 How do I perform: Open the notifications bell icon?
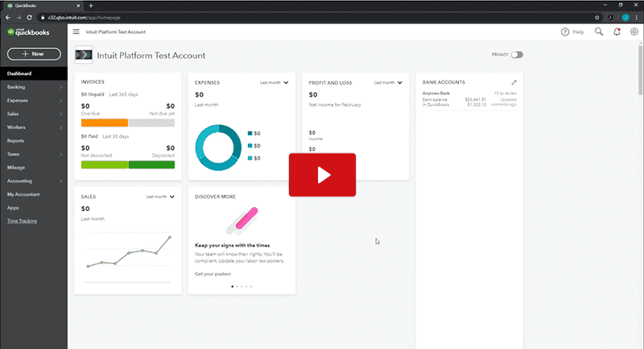tap(617, 31)
